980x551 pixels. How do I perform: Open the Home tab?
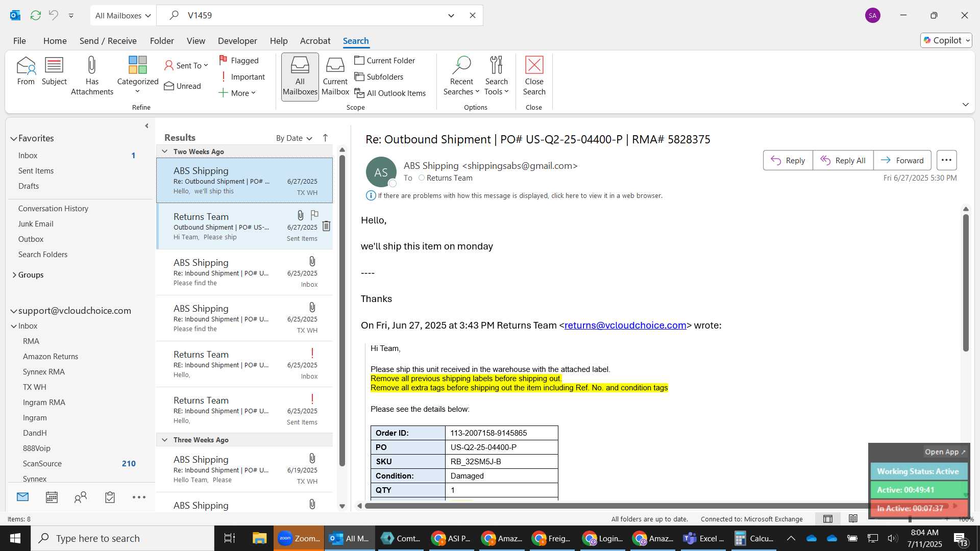tap(55, 40)
